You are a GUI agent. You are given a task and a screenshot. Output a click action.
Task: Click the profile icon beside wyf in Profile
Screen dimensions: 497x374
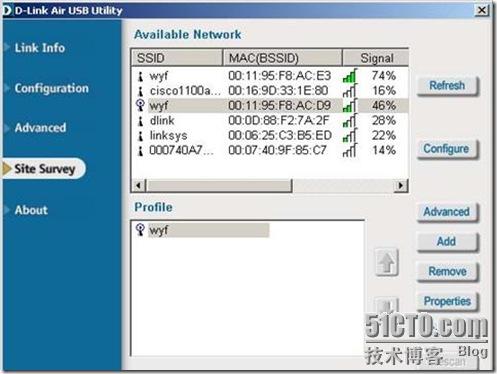click(x=140, y=229)
